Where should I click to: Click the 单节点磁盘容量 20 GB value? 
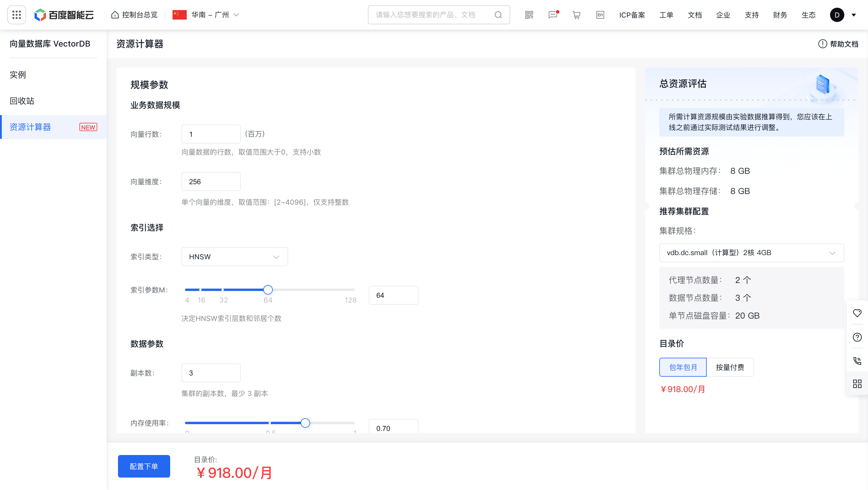[747, 316]
